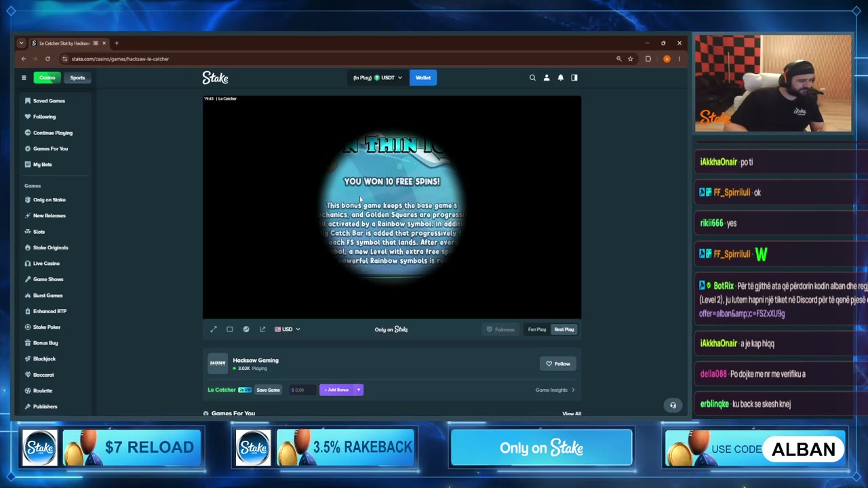Expand Game Insights section

pos(555,390)
